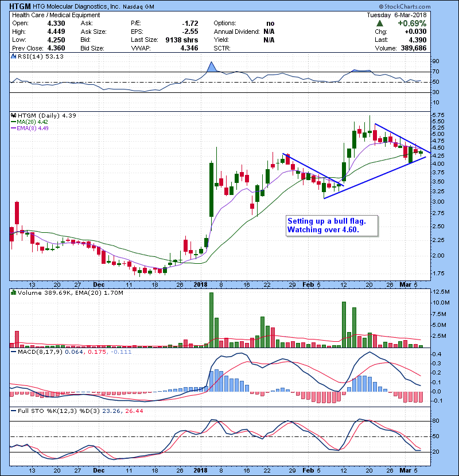
Task: Click the 5.75 price axis label
Action: tap(438, 115)
